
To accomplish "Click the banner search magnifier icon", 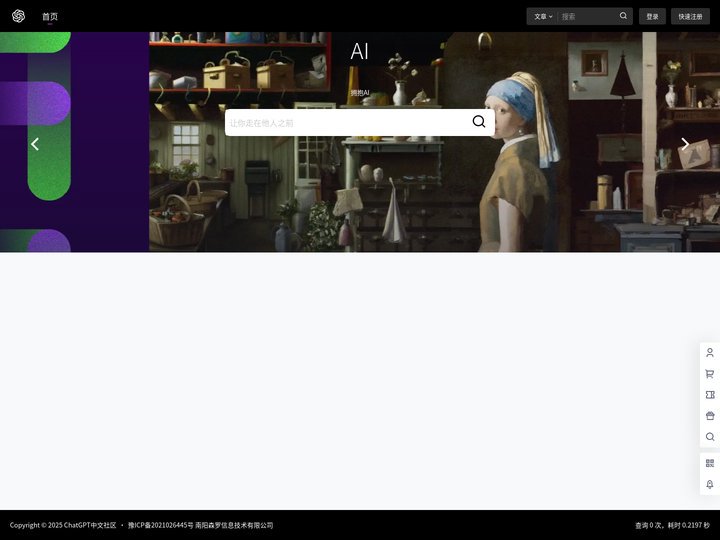I will [478, 122].
